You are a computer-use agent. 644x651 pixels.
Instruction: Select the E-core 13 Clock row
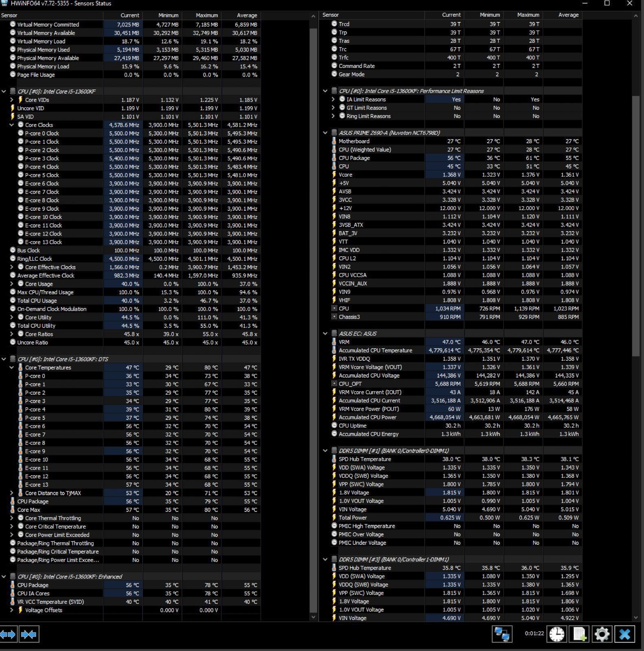coord(130,242)
